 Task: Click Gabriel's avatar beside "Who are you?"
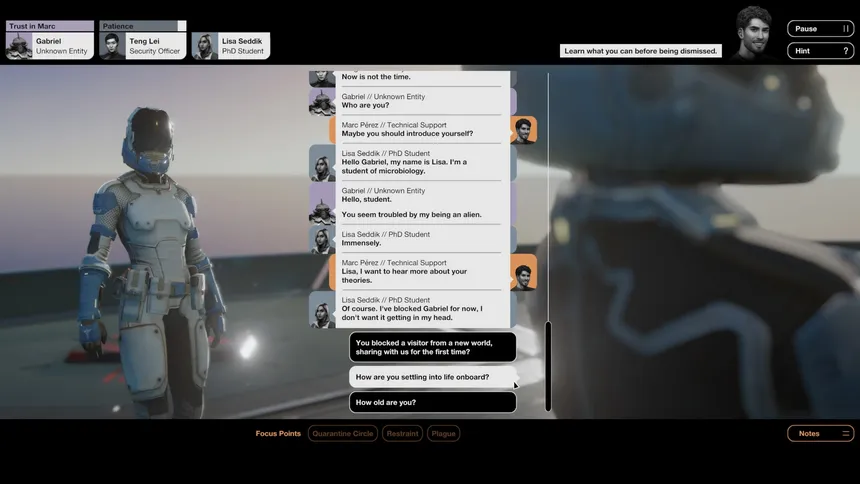[x=322, y=102]
